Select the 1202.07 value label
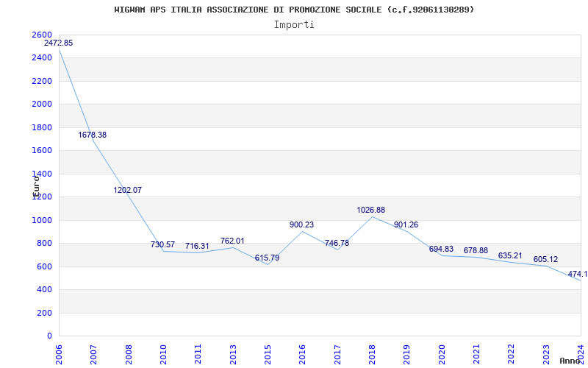Image resolution: width=588 pixels, height=368 pixels. pyautogui.click(x=127, y=190)
